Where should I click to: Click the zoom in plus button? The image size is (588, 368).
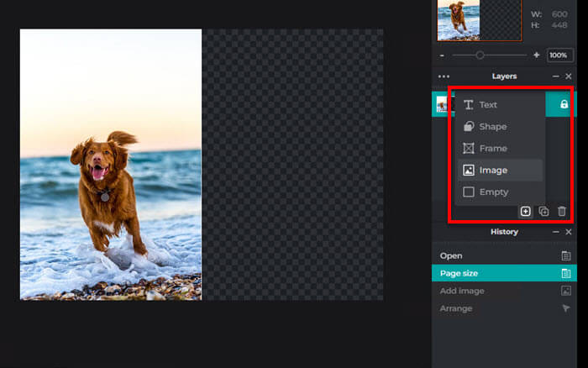coord(536,55)
